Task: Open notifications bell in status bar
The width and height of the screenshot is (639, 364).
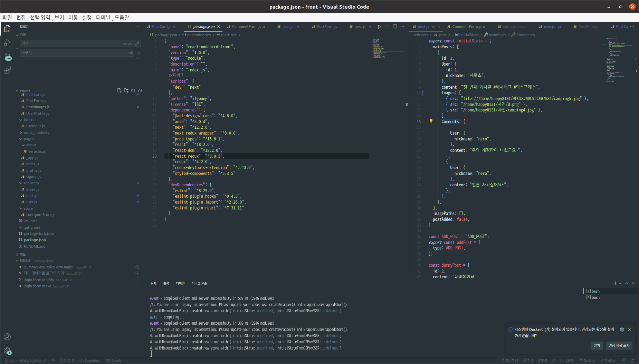Action: pyautogui.click(x=632, y=360)
